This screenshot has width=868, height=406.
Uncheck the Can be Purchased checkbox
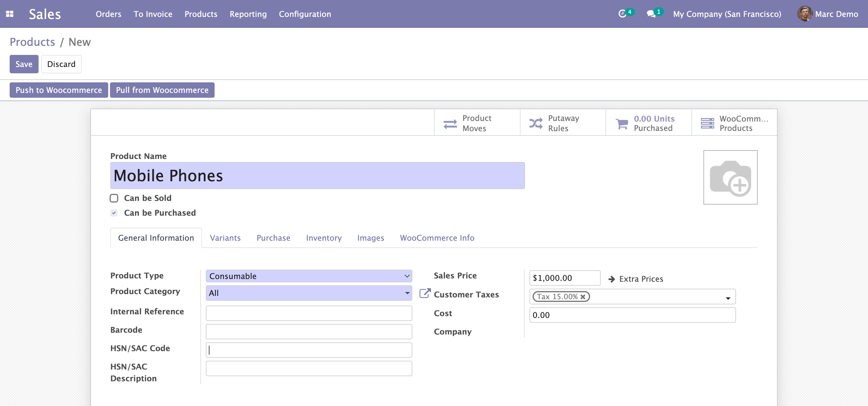coord(114,213)
